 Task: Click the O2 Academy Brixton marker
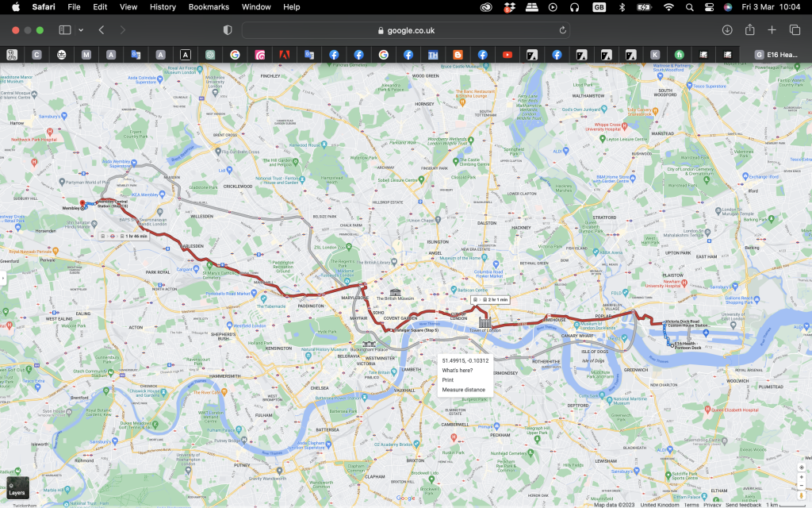(x=416, y=444)
